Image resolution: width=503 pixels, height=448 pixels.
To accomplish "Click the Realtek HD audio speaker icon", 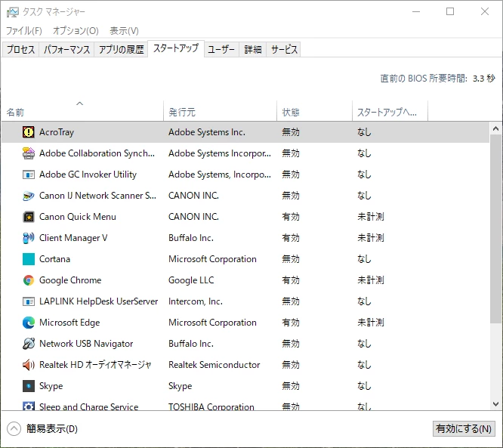I will pyautogui.click(x=29, y=365).
